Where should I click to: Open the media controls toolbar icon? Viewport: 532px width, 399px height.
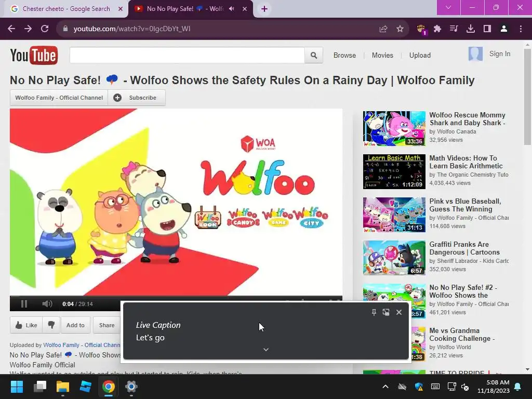pos(454,29)
